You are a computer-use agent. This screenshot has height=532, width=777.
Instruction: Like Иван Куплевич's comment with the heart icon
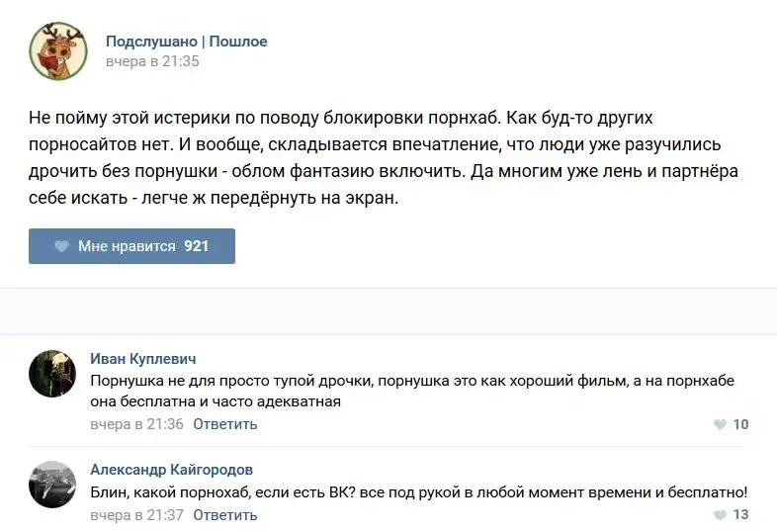coord(720,424)
